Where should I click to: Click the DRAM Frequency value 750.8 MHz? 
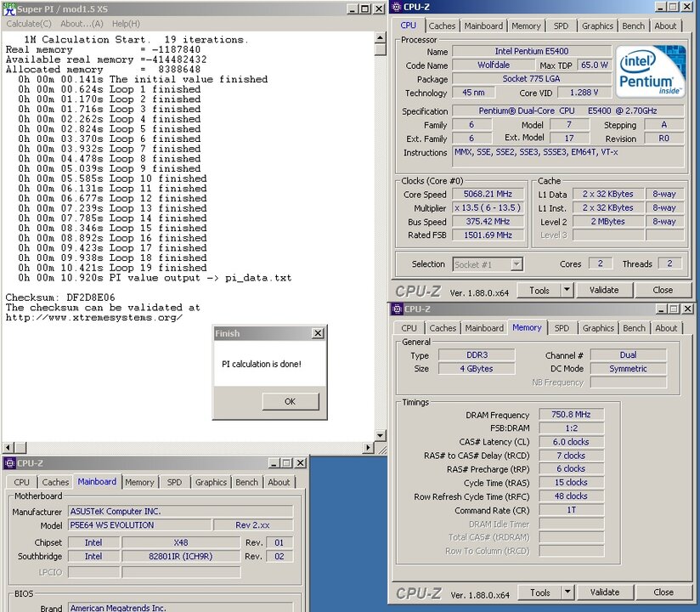click(x=571, y=415)
